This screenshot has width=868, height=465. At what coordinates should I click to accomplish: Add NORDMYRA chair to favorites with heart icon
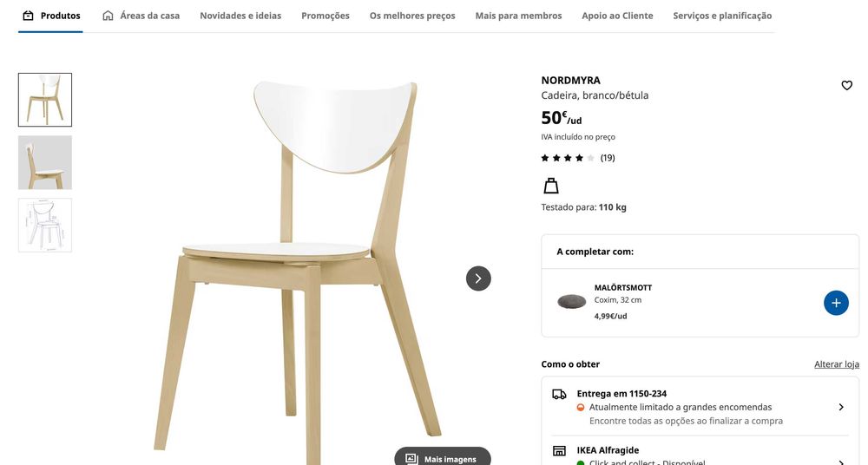[x=846, y=85]
